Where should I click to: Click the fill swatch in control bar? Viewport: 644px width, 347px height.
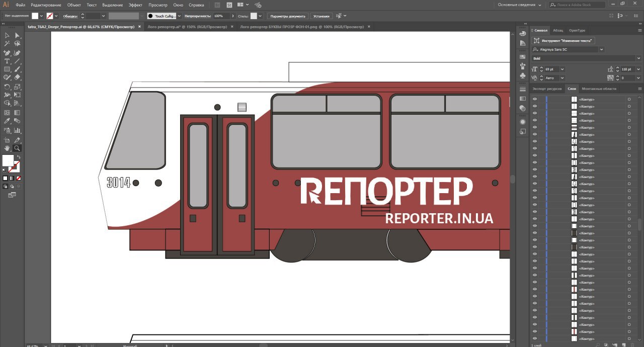tap(35, 16)
